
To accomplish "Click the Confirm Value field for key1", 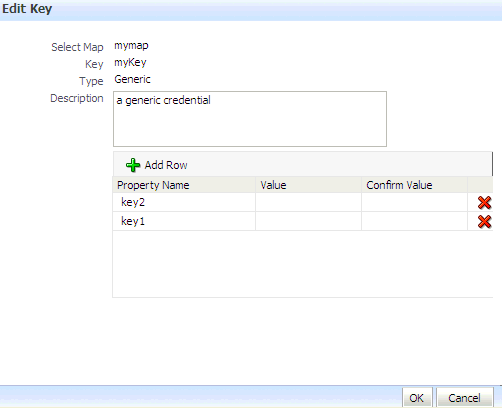I will 414,221.
